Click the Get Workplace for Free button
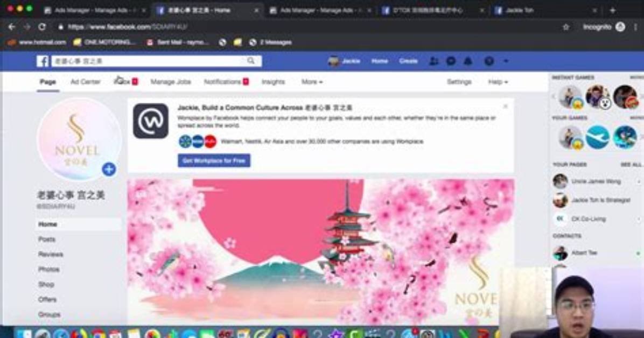 pyautogui.click(x=214, y=160)
